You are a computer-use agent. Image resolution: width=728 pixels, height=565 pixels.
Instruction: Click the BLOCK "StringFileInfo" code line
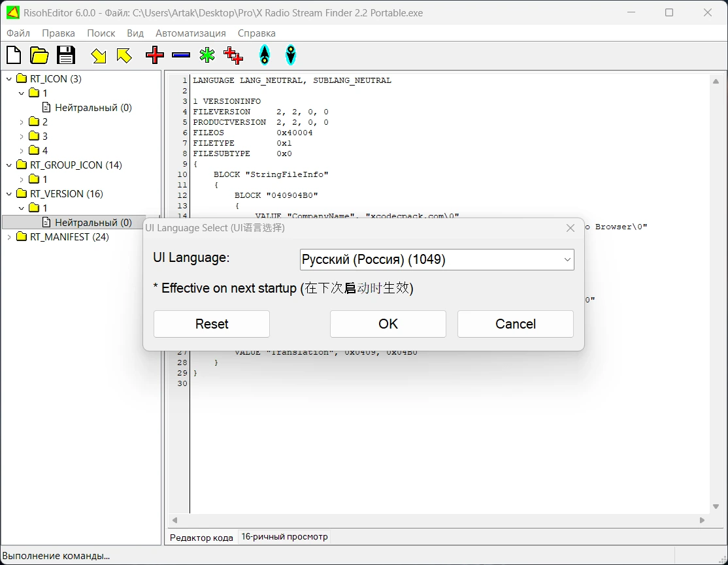pyautogui.click(x=271, y=174)
